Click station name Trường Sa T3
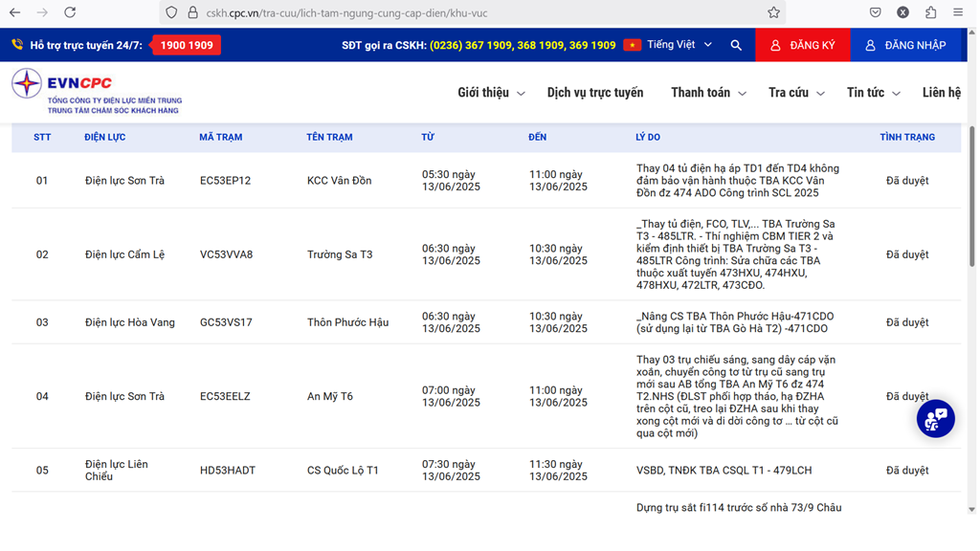 340,254
